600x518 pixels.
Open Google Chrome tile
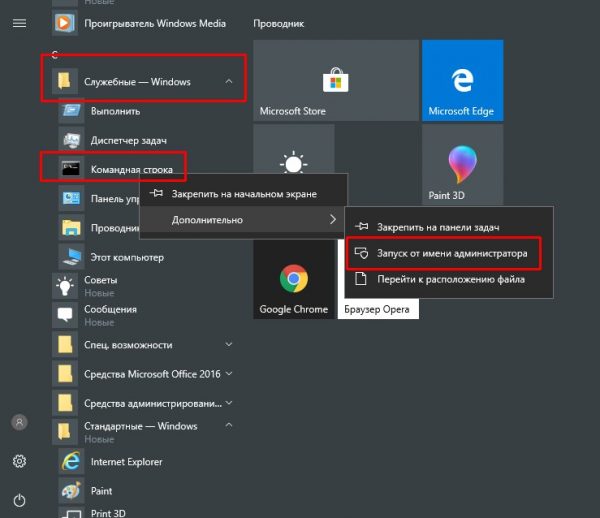point(294,279)
